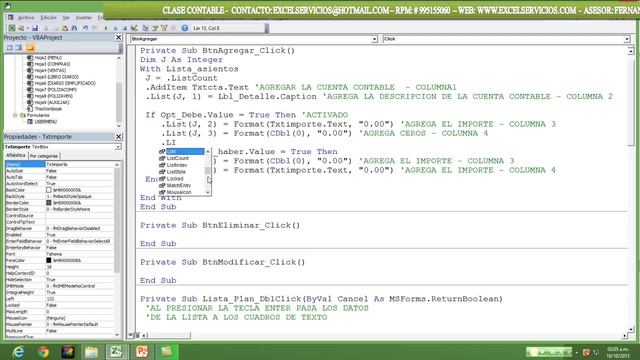Screen dimensions: 640x360
Task: Click the View Microsoft Excel toolbar icon
Action: 12,28
